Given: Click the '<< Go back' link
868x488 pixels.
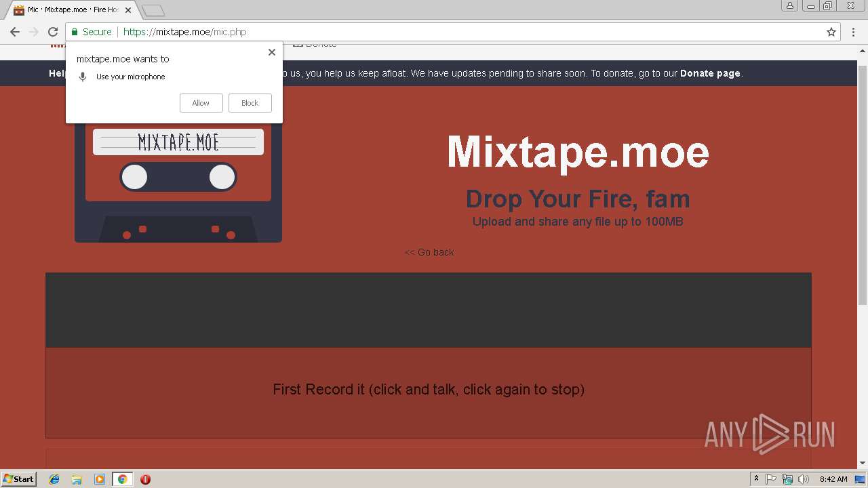Looking at the screenshot, I should coord(429,252).
